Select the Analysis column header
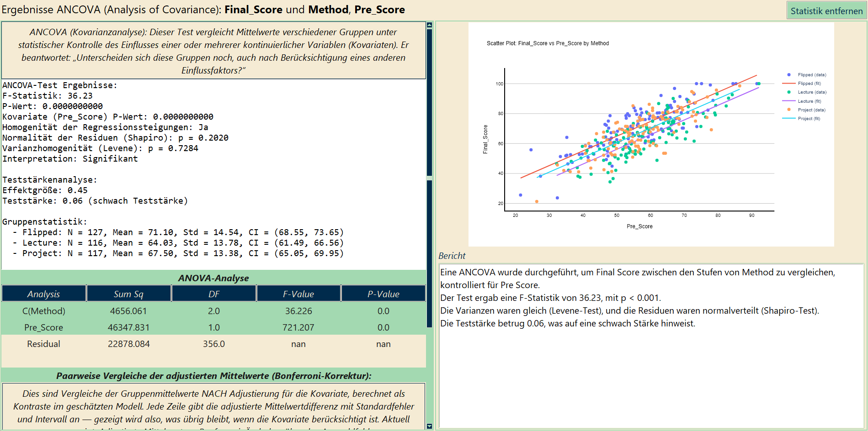868x431 pixels. [44, 294]
